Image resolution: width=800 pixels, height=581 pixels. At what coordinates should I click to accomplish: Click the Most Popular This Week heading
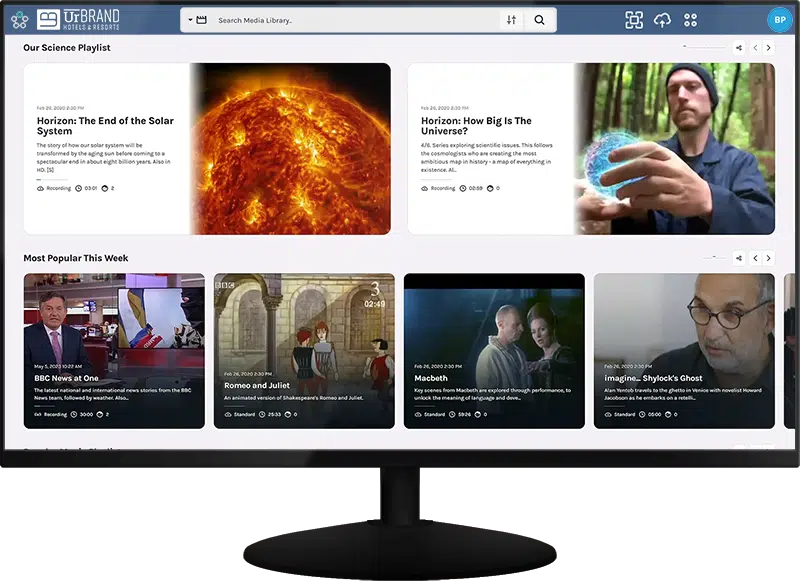point(76,258)
